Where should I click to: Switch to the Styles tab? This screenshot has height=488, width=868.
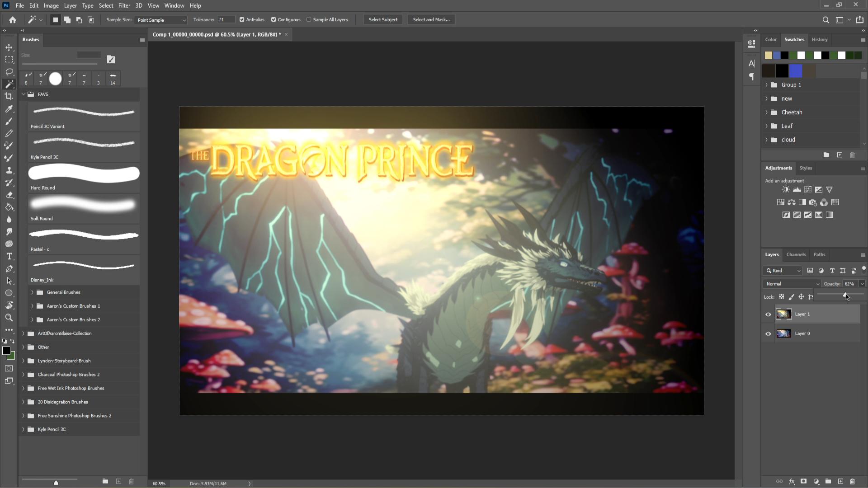pyautogui.click(x=806, y=168)
